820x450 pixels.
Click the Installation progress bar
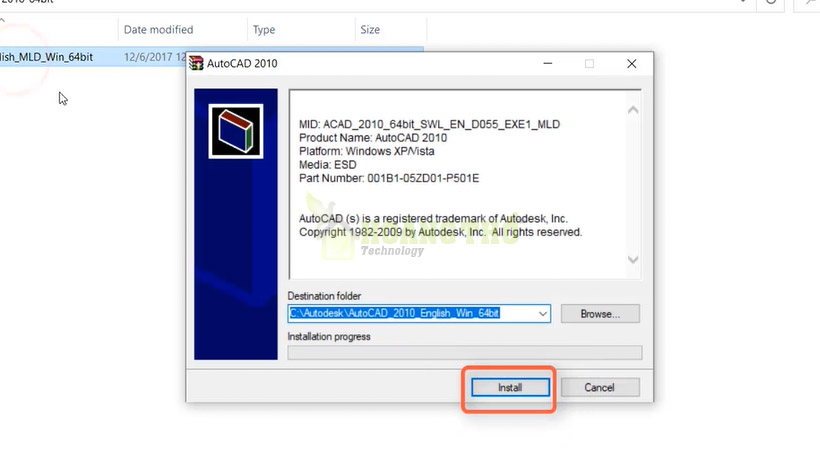pos(464,353)
